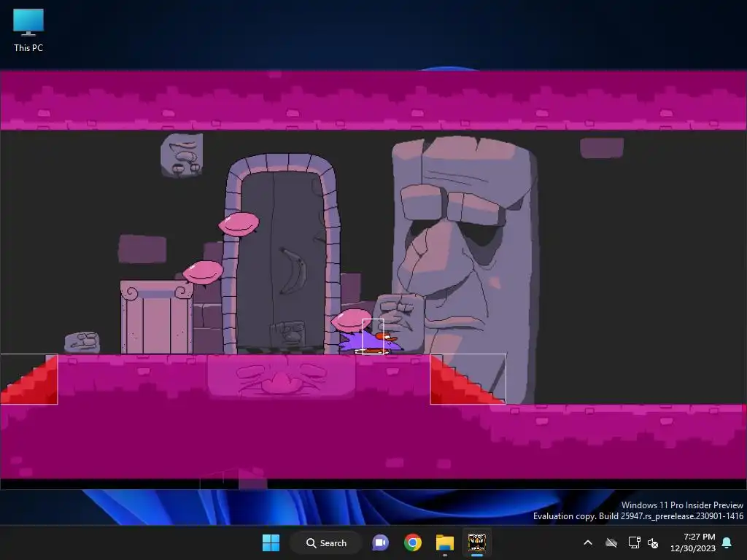Open the notification bell icon
The image size is (747, 560).
[727, 542]
